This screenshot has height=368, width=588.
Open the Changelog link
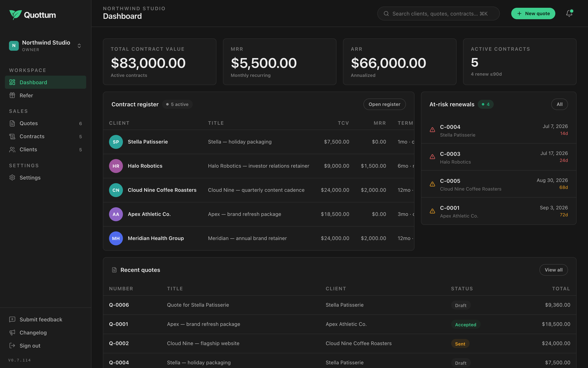pyautogui.click(x=46, y=332)
